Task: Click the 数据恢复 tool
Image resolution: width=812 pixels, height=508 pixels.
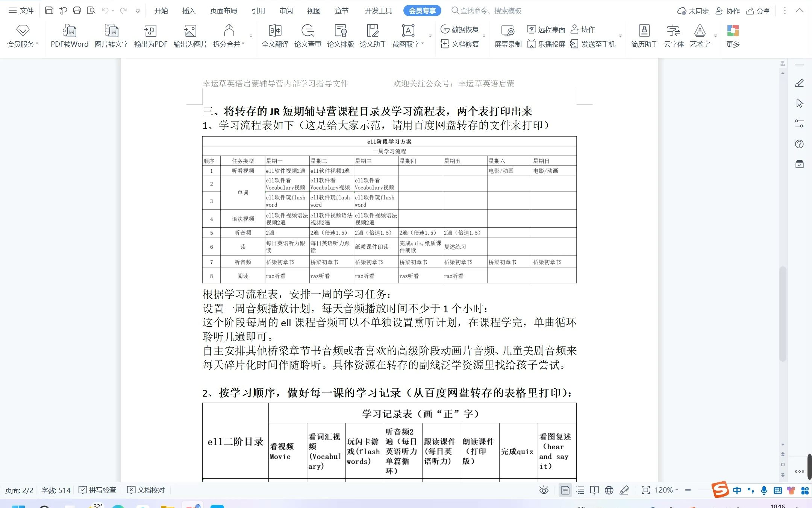Action: (x=460, y=29)
